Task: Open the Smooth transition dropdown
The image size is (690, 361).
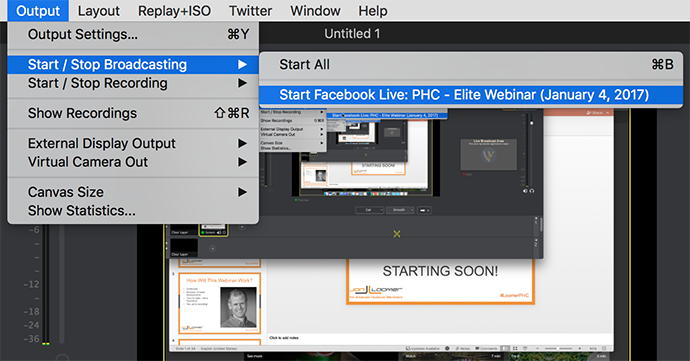Action: click(400, 210)
